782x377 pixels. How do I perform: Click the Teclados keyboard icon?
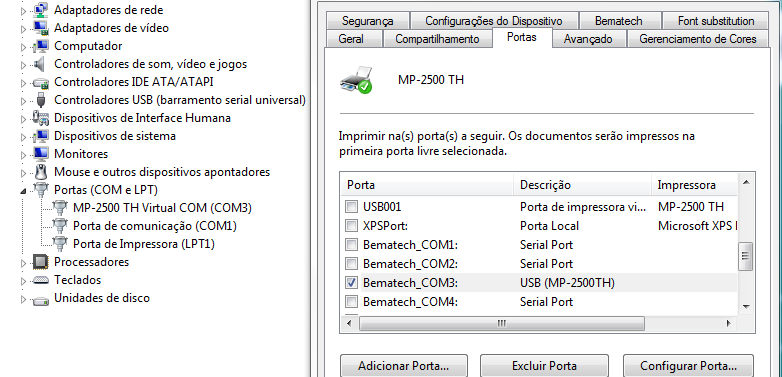(40, 280)
